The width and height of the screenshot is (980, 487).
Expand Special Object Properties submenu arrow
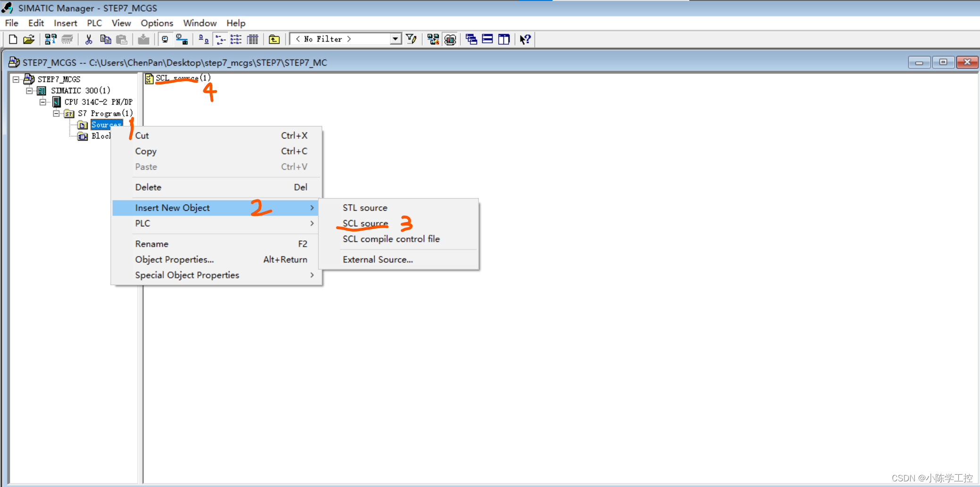[x=312, y=275]
